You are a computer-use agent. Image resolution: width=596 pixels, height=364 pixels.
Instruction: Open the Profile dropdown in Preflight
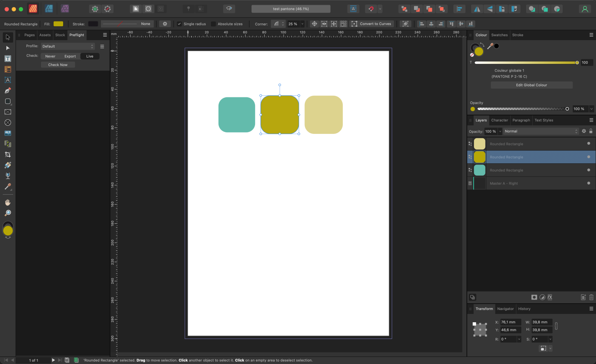68,46
